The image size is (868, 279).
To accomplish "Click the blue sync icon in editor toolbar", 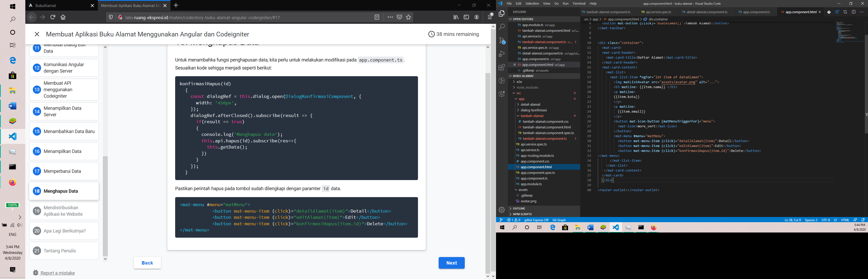I will pyautogui.click(x=837, y=12).
